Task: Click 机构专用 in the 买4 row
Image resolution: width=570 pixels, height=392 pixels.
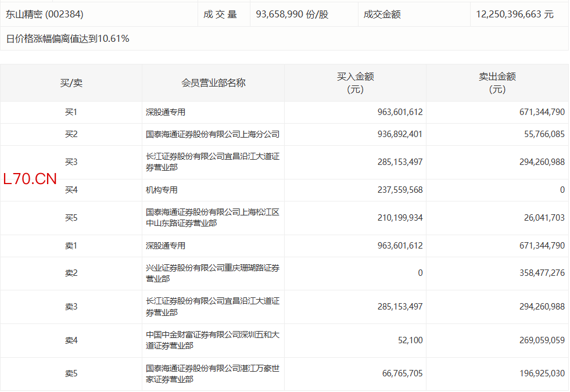Action: (162, 190)
